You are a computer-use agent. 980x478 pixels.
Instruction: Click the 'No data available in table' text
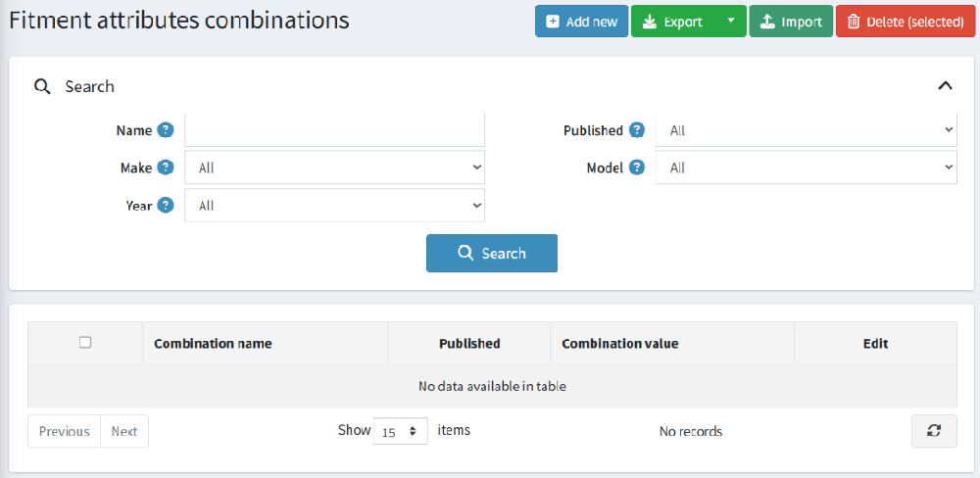[492, 386]
